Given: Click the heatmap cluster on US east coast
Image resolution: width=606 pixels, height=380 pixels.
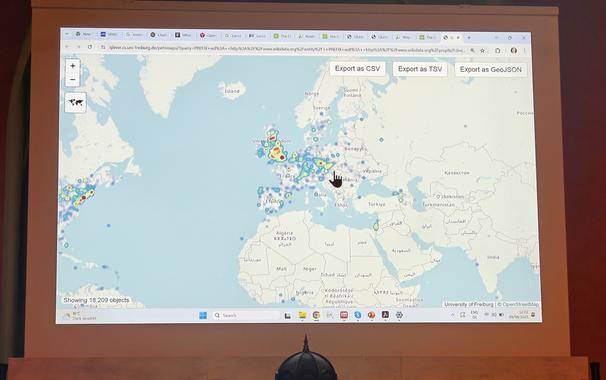Looking at the screenshot, I should (x=82, y=198).
